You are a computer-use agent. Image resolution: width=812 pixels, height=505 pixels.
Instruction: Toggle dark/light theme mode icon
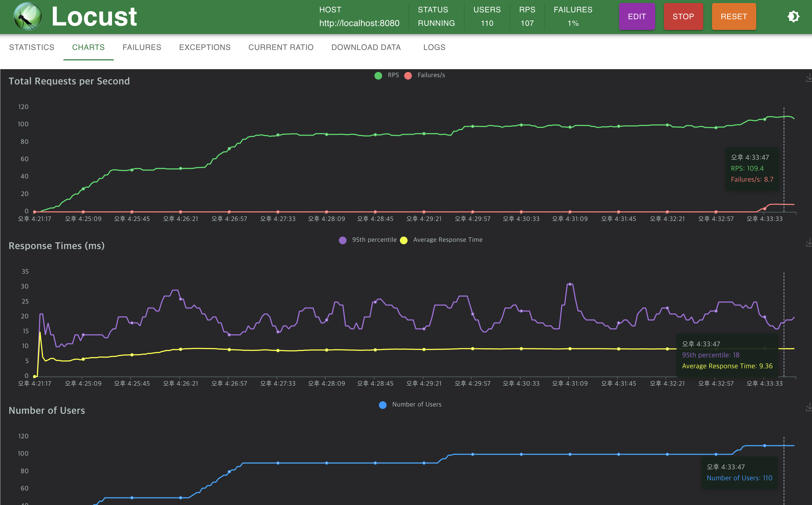point(793,16)
